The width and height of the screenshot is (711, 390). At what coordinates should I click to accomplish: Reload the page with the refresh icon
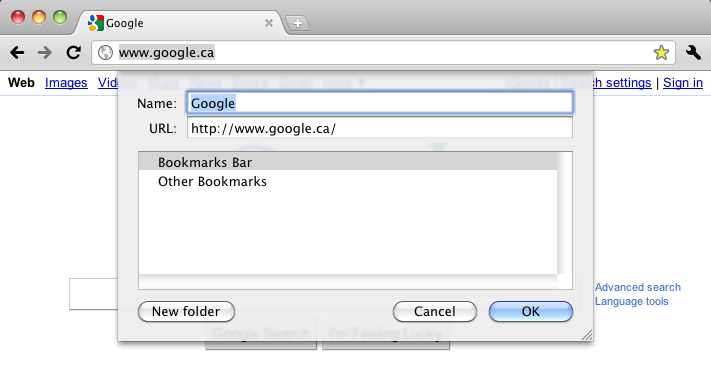pyautogui.click(x=73, y=53)
